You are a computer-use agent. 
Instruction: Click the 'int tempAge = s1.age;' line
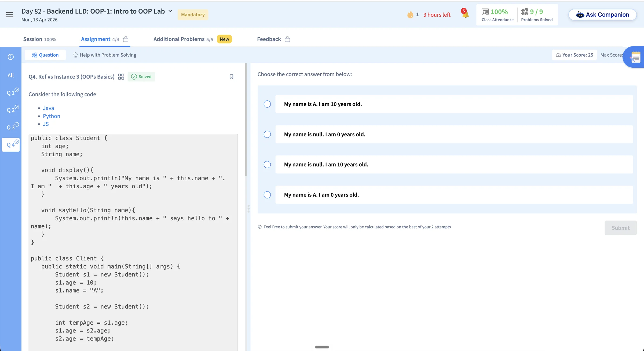point(92,323)
